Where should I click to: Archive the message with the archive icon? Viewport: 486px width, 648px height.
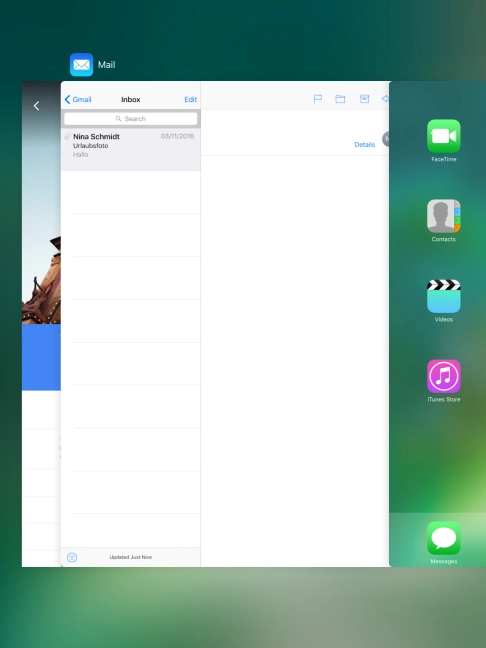pyautogui.click(x=364, y=99)
